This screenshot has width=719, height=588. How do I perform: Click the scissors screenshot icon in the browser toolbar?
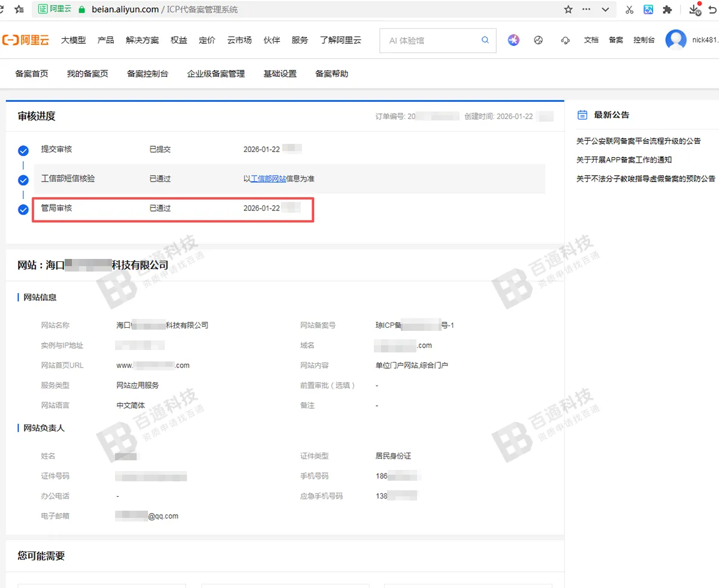[x=629, y=10]
